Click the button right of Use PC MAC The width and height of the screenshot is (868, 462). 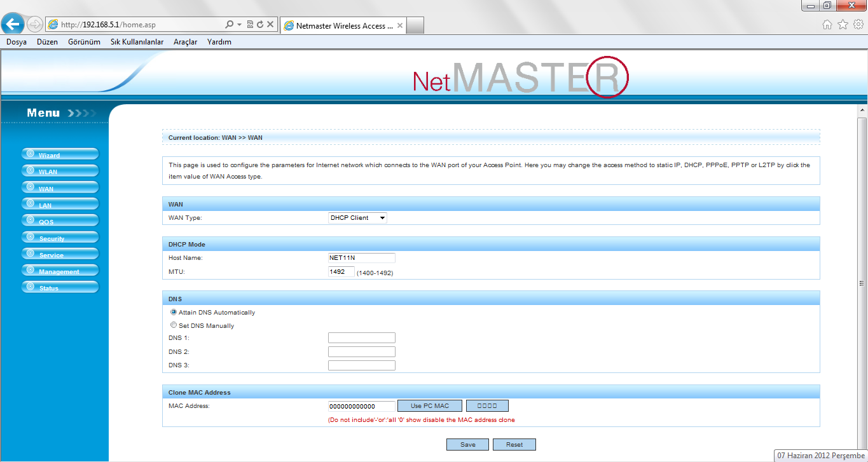click(x=487, y=406)
